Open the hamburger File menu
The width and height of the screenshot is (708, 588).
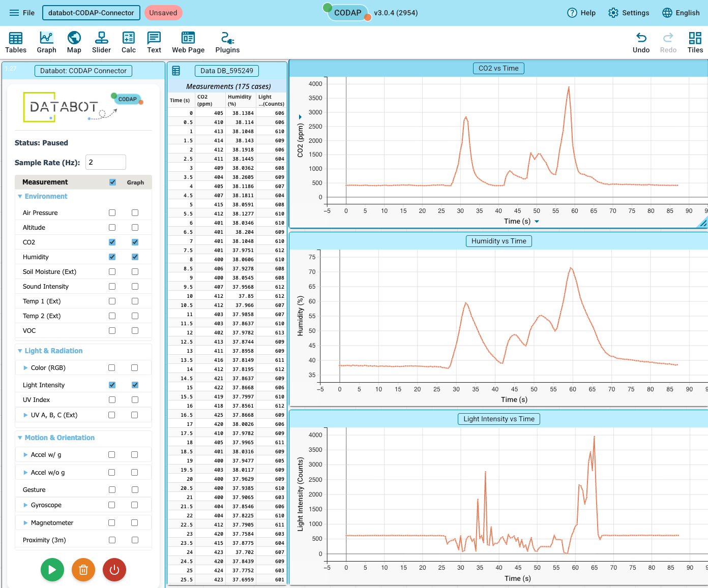tap(22, 13)
